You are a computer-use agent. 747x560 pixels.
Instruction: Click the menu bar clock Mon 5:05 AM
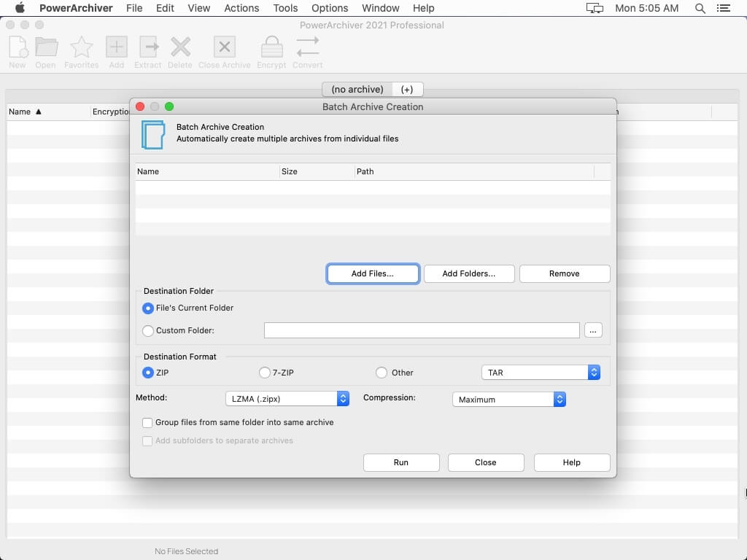(x=646, y=8)
